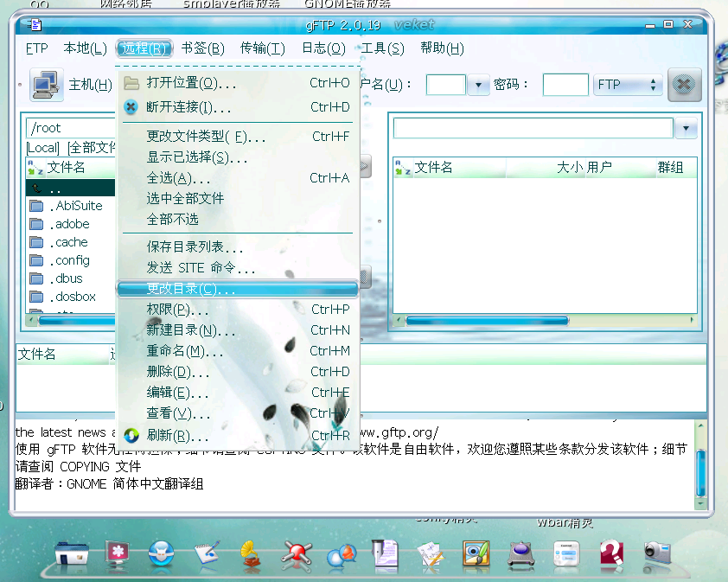Viewport: 728px width, 582px height.
Task: Open the remote path dropdown arrow
Action: pos(686,128)
